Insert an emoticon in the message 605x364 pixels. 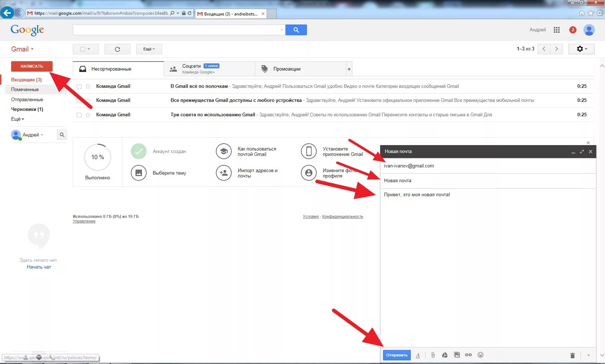point(480,355)
